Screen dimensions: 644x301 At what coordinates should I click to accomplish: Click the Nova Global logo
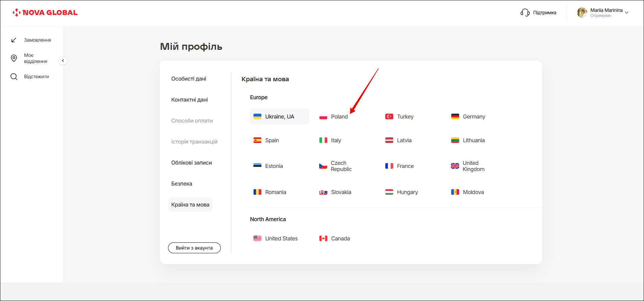tap(45, 13)
